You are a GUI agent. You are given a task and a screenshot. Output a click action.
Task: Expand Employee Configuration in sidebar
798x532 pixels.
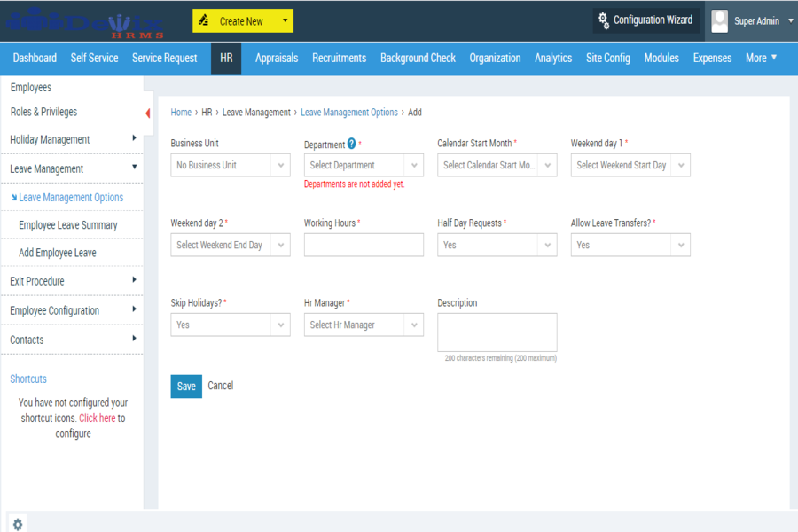tap(134, 309)
